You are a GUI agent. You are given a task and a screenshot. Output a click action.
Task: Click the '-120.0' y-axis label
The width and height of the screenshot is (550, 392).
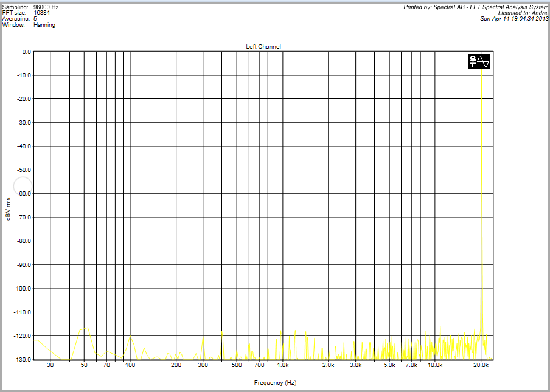pyautogui.click(x=23, y=335)
